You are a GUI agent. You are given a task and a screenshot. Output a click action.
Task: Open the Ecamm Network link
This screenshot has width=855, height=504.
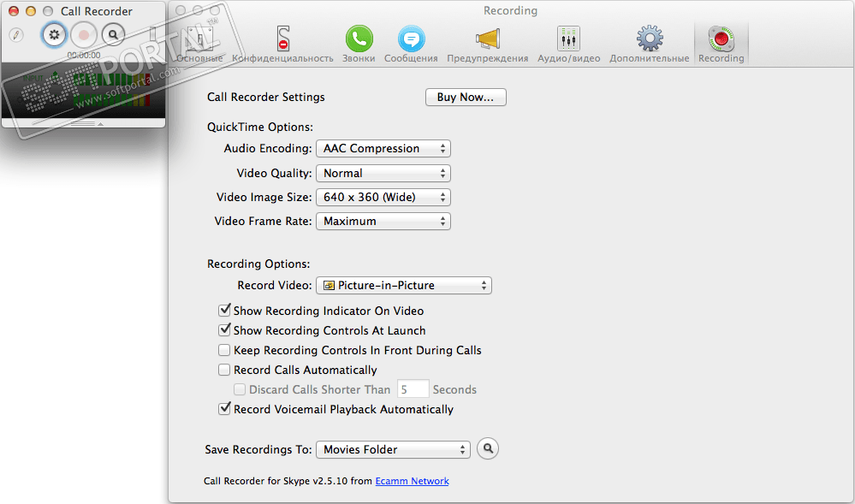pyautogui.click(x=413, y=481)
